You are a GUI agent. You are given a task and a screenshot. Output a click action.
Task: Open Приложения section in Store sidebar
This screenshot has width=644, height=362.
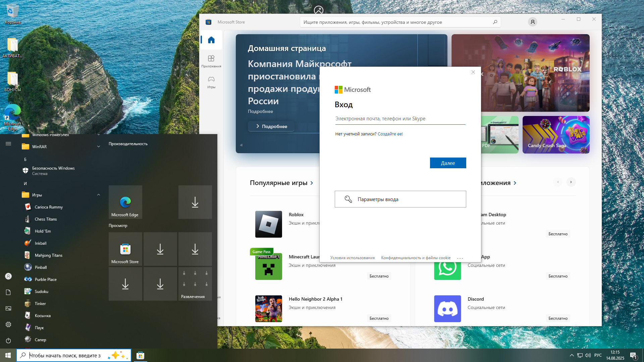[x=211, y=61]
